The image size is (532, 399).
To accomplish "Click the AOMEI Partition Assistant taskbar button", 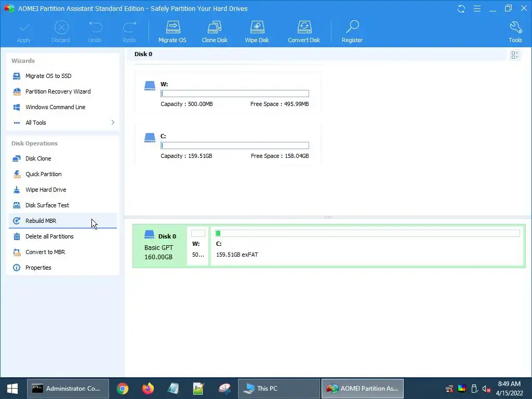I will [362, 389].
